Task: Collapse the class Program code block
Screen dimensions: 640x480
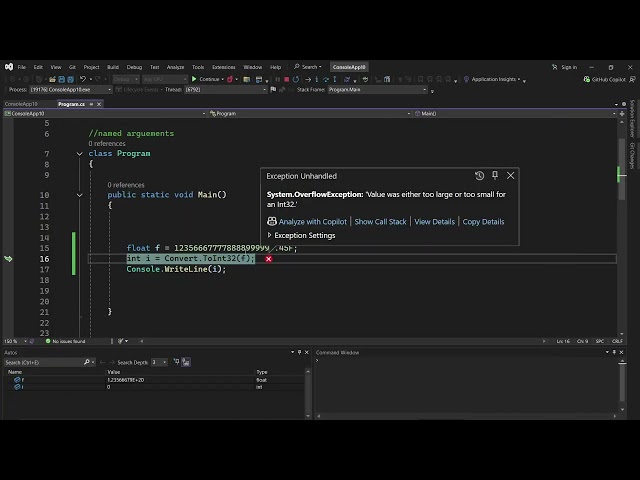Action: pyautogui.click(x=80, y=154)
